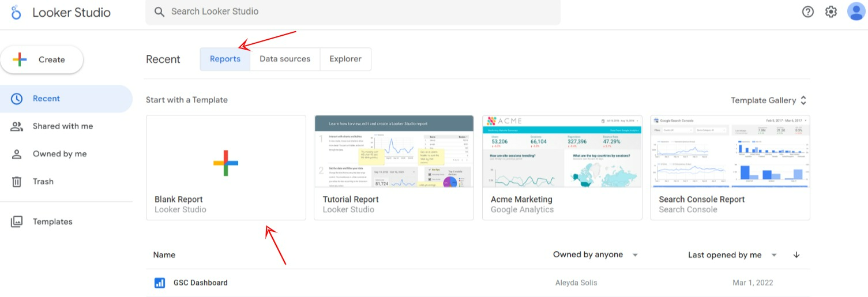Switch to the Data sources tab
The height and width of the screenshot is (297, 868).
[x=285, y=59]
